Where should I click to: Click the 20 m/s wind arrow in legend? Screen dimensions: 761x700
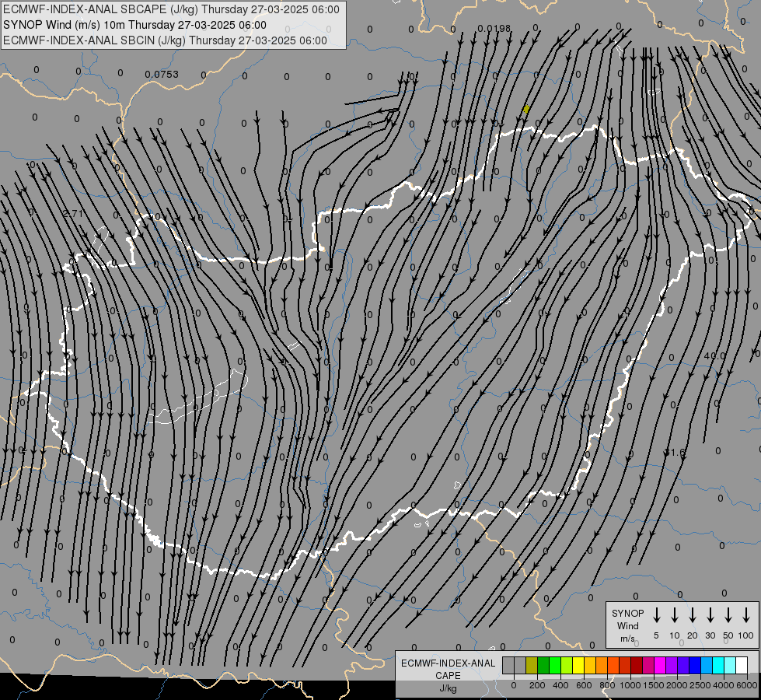click(692, 615)
